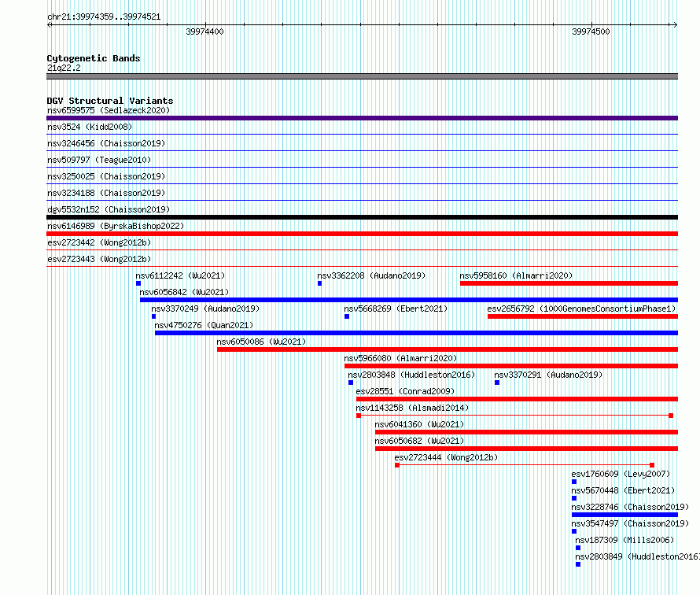
Task: Click right red endpoint of nsv1143258
Action: [671, 416]
